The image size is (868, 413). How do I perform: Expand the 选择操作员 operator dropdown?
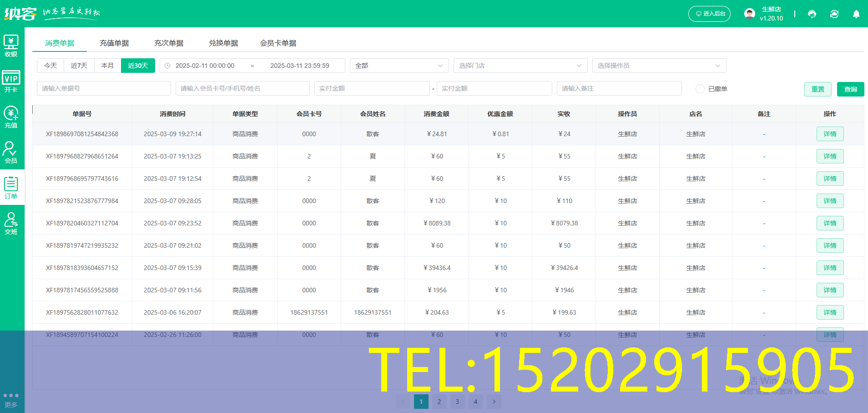(659, 66)
